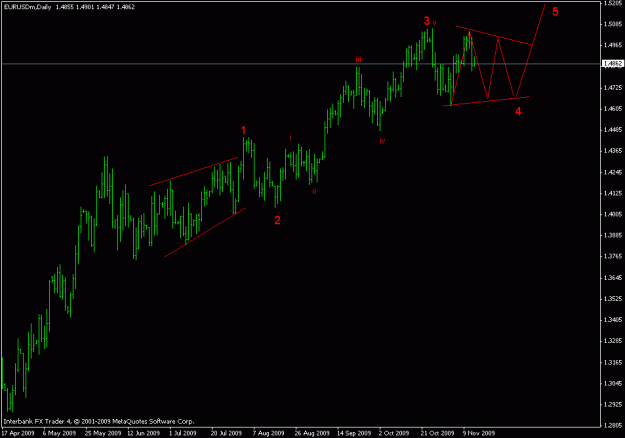Click the 1.3645 price scale label
The width and height of the screenshot is (625, 438).
tap(613, 278)
